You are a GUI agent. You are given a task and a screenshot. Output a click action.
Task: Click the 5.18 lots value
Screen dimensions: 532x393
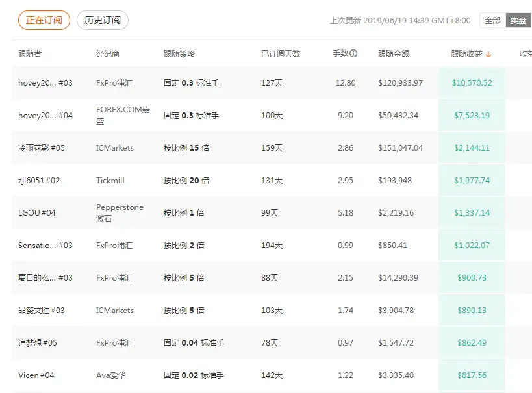pos(346,213)
